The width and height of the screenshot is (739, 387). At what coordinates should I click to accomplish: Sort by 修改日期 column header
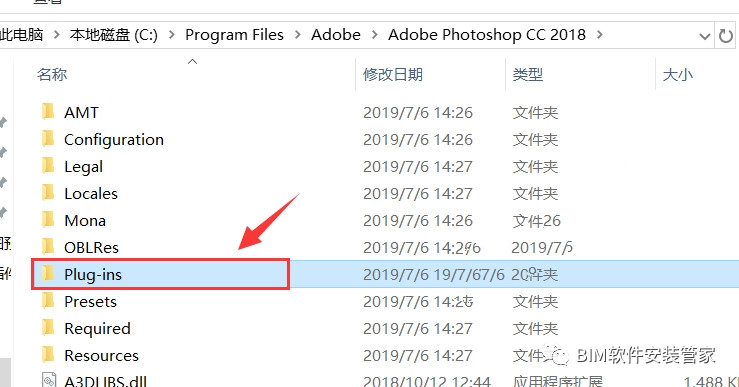393,74
